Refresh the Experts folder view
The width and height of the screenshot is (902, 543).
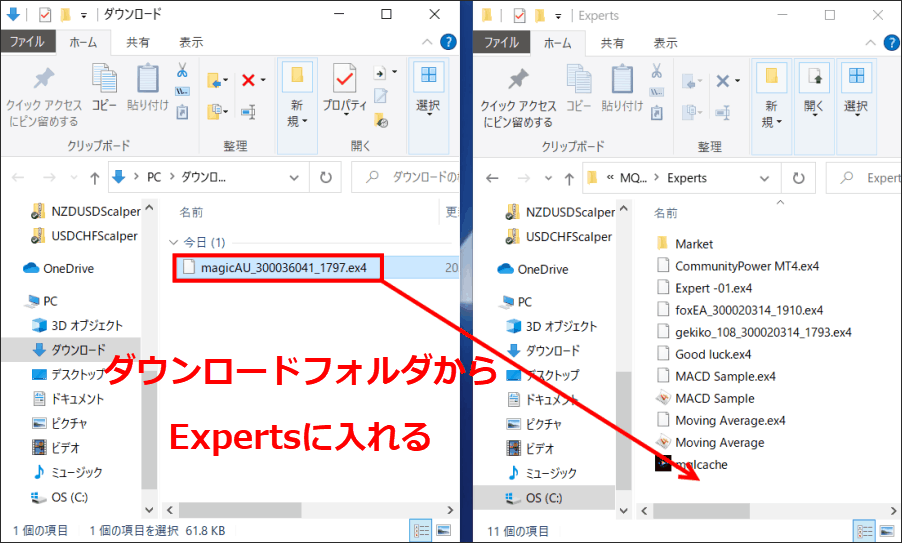point(800,178)
